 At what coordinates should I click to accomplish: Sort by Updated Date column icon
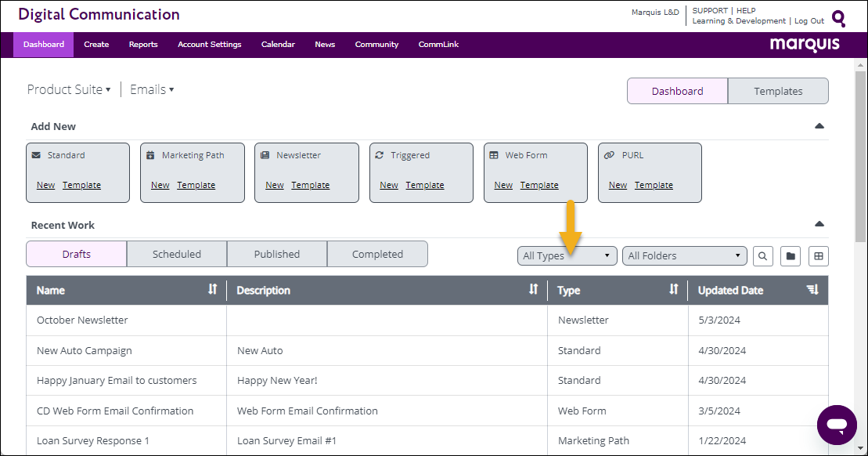click(x=812, y=289)
